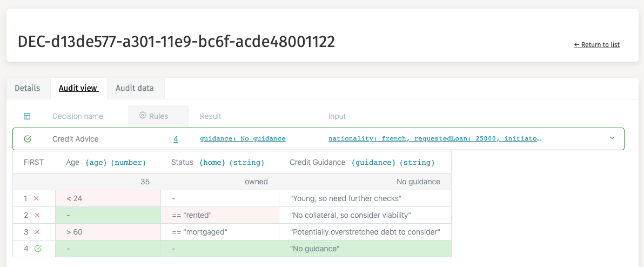The width and height of the screenshot is (644, 267).
Task: Open the Details tab
Action: [28, 88]
